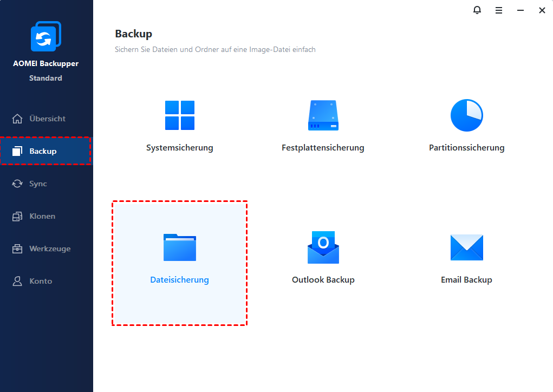Viewport: 553px width, 392px height.
Task: Click the Konto person icon
Action: coord(17,281)
